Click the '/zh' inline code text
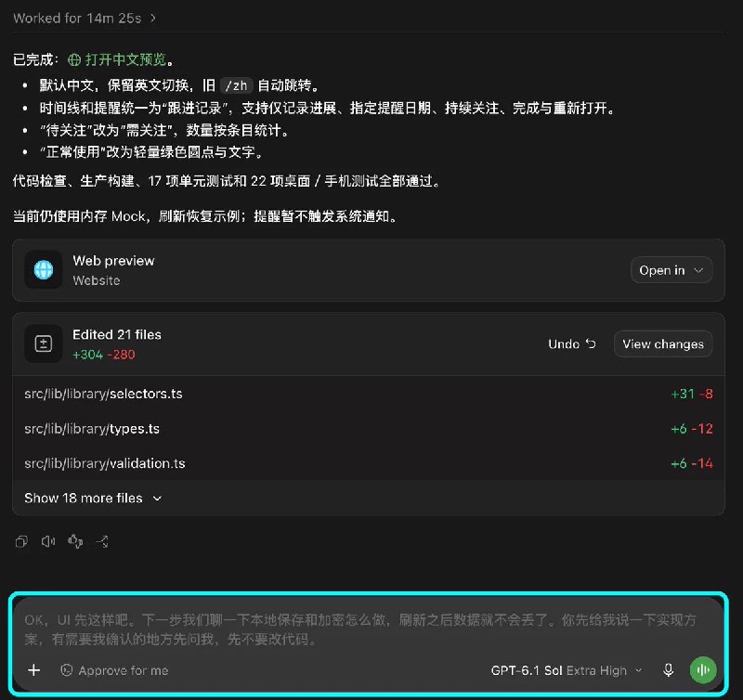This screenshot has height=700, width=743. (x=237, y=85)
